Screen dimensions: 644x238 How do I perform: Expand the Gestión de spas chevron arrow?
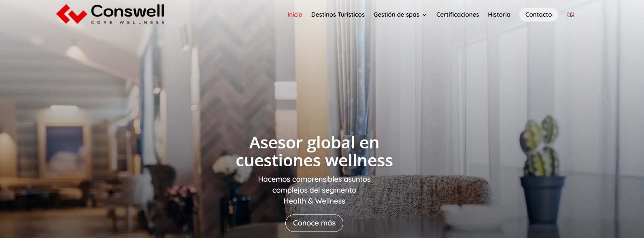click(424, 15)
